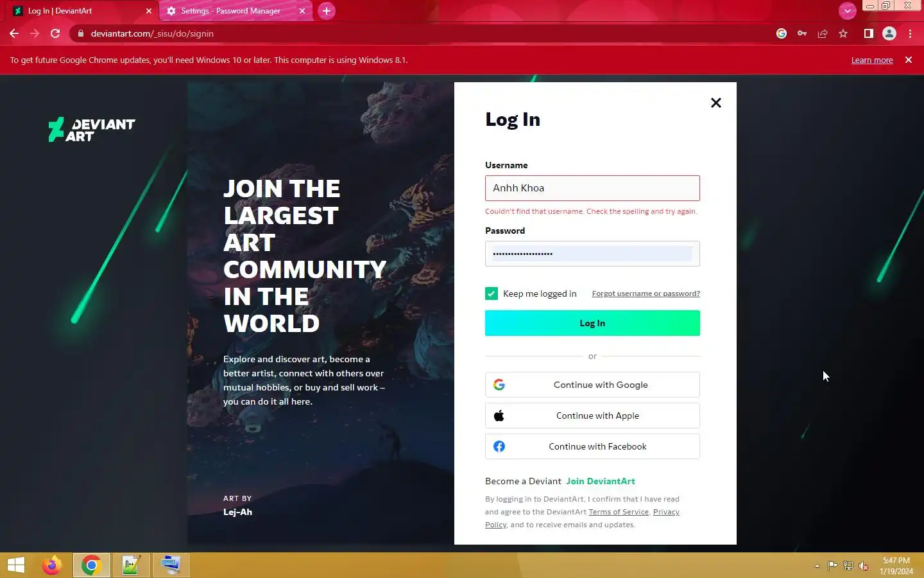Image resolution: width=924 pixels, height=578 pixels.
Task: Click the green Log In button
Action: coord(592,323)
